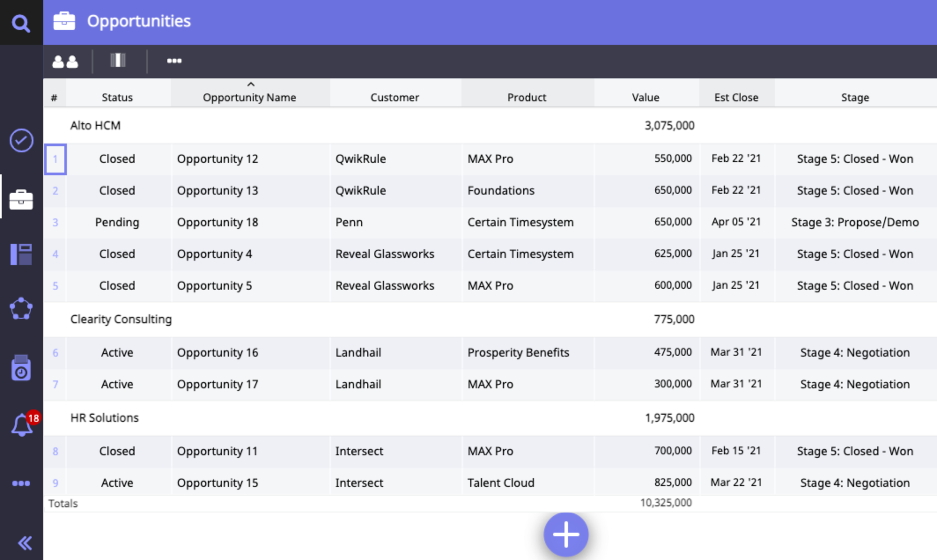Click the Value column header
The width and height of the screenshot is (937, 560).
coord(646,97)
